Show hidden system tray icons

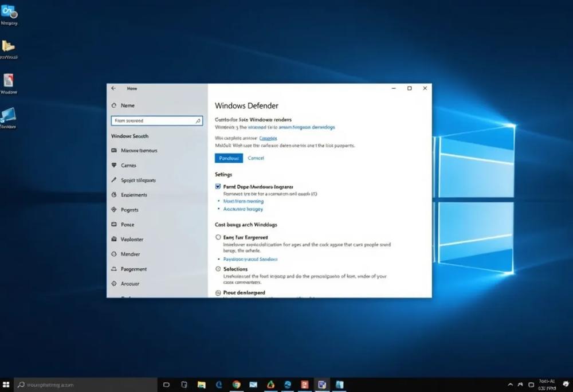point(510,385)
